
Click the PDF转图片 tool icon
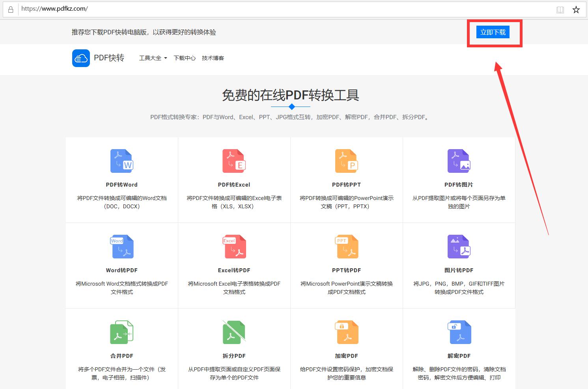point(459,161)
